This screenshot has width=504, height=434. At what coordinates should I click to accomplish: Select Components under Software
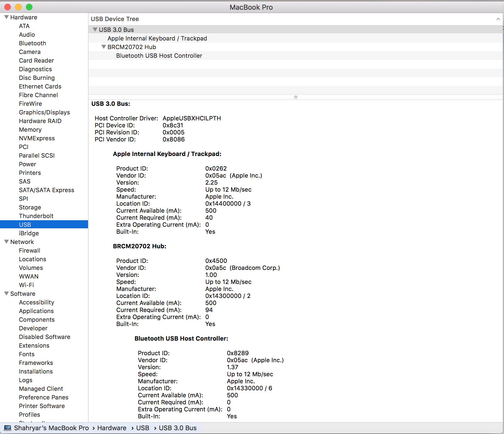pyautogui.click(x=37, y=320)
